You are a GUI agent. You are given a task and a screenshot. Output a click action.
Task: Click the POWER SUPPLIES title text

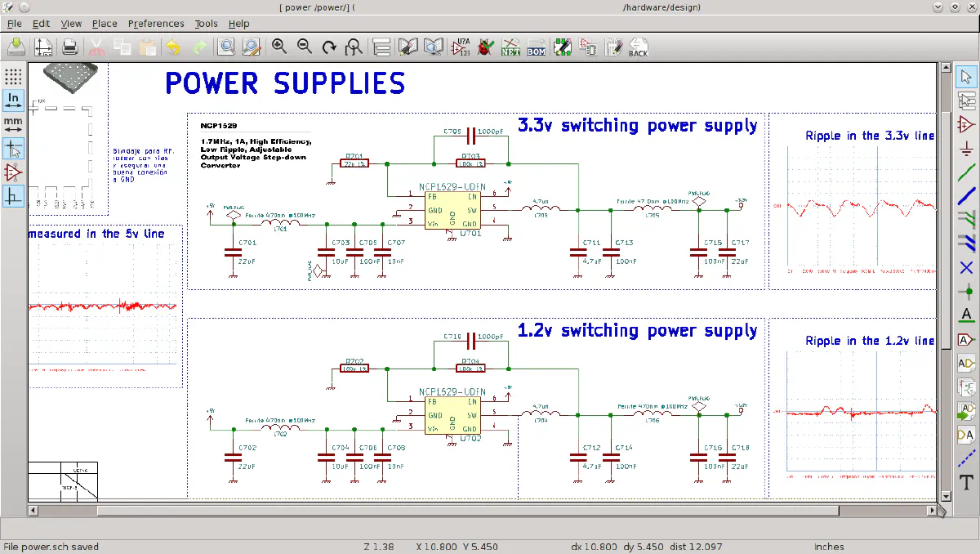coord(285,83)
